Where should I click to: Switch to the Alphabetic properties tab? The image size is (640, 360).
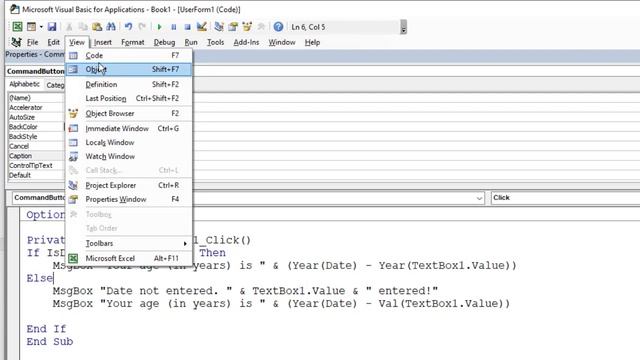(x=24, y=84)
